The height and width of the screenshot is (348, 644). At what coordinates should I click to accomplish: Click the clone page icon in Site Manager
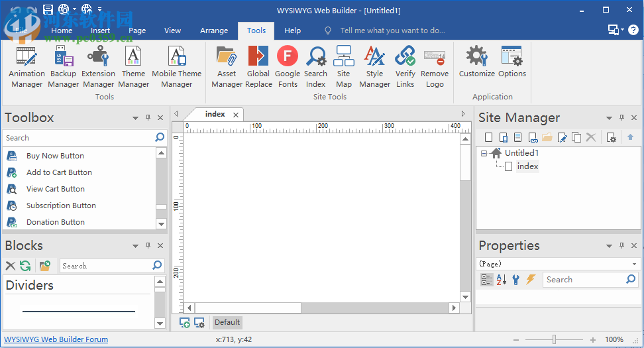point(576,137)
